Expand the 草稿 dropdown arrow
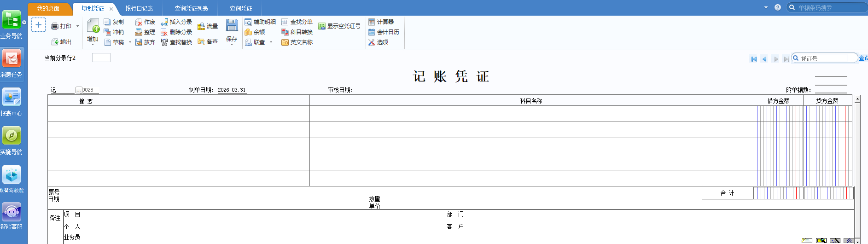This screenshot has height=244, width=868. 130,42
